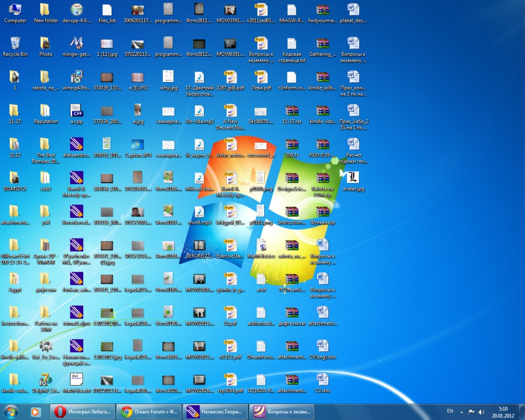Select the a.cpp source file icon
The height and width of the screenshot is (420, 525).
[77, 114]
